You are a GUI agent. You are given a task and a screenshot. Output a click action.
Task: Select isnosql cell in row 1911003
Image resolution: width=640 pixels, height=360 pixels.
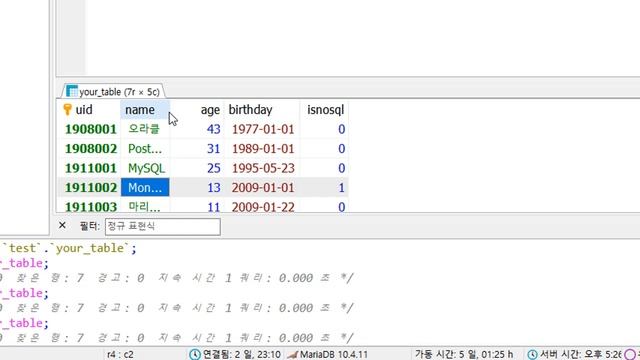[324, 206]
